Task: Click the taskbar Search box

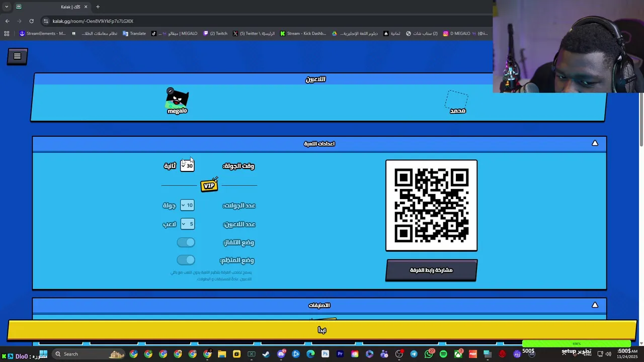Action: [x=88, y=354]
